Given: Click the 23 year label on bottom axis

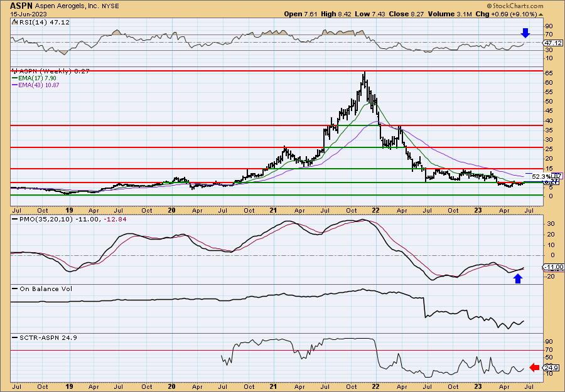Looking at the screenshot, I should point(478,386).
